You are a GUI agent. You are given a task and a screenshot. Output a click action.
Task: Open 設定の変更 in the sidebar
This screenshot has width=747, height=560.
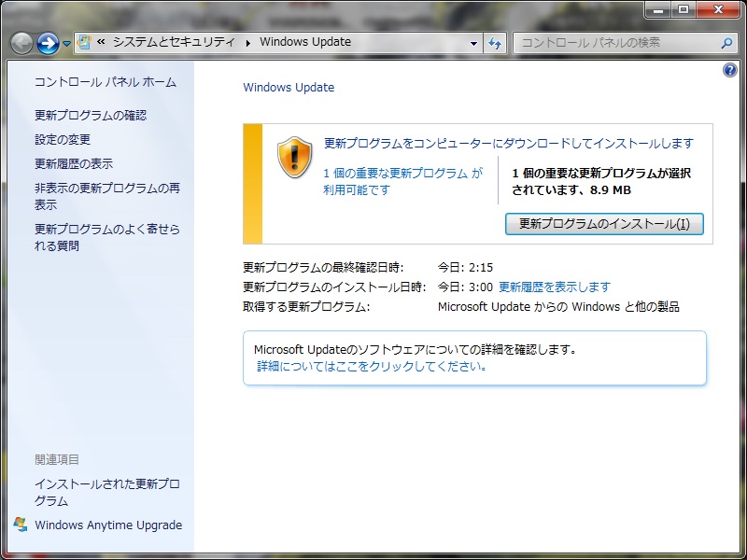pyautogui.click(x=63, y=139)
